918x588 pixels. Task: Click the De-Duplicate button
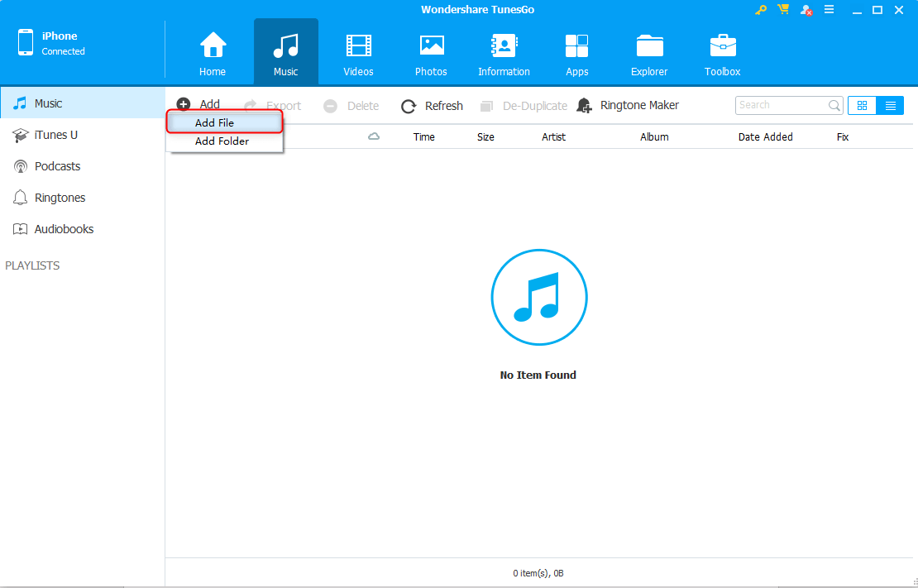pyautogui.click(x=524, y=105)
